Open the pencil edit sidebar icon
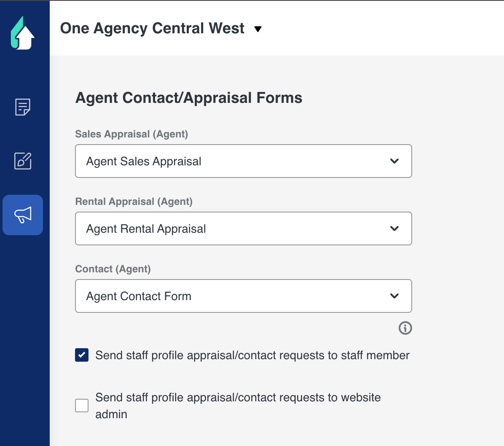 coord(23,161)
